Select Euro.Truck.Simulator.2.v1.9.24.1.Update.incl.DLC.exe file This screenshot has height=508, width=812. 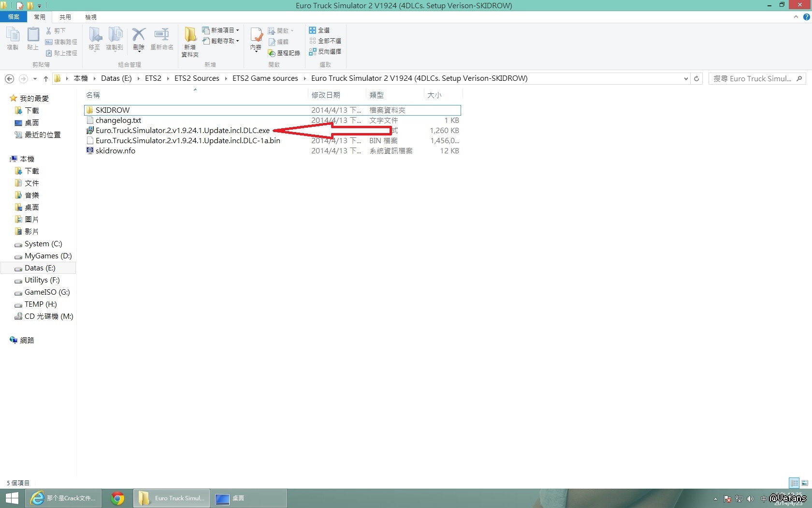272,130
